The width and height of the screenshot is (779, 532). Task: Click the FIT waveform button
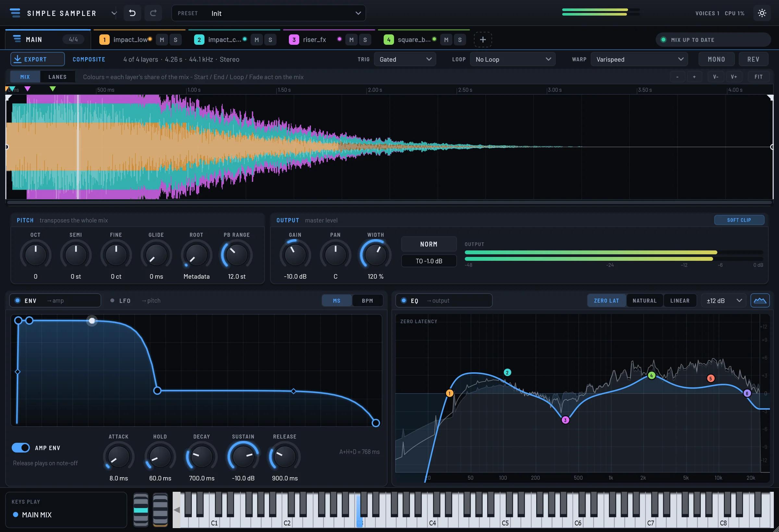(758, 77)
